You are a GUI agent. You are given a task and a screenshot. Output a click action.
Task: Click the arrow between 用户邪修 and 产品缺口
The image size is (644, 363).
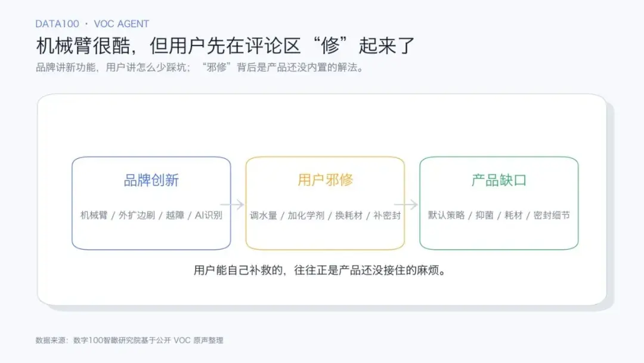406,204
